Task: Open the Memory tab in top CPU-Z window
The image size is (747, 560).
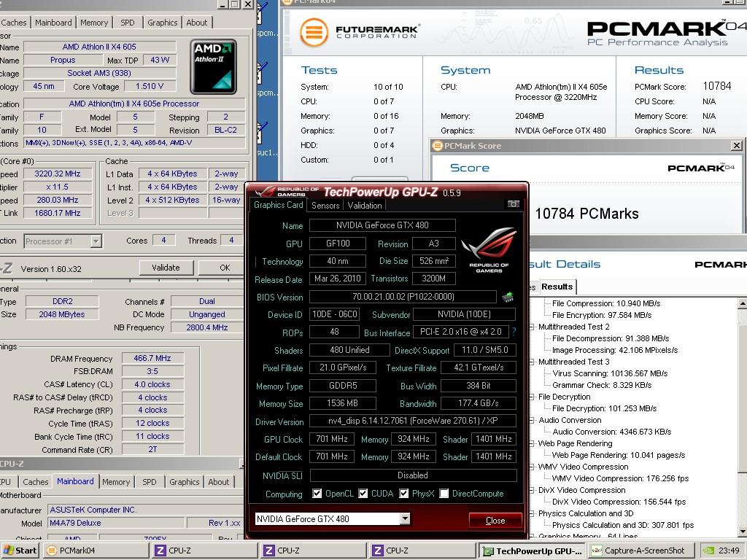Action: click(94, 23)
